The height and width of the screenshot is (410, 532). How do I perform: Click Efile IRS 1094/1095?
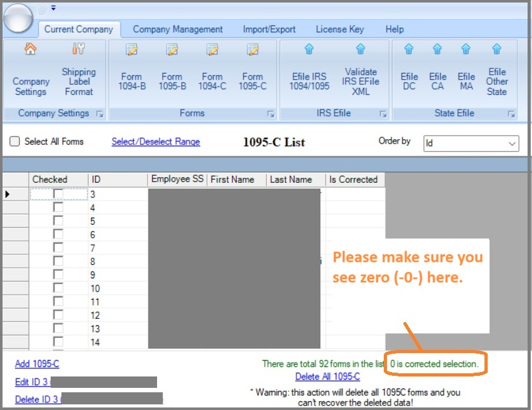(x=308, y=70)
